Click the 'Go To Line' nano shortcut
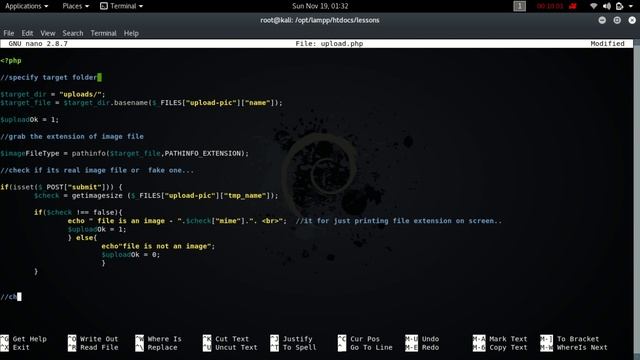This screenshot has width=640, height=360. pos(365,347)
